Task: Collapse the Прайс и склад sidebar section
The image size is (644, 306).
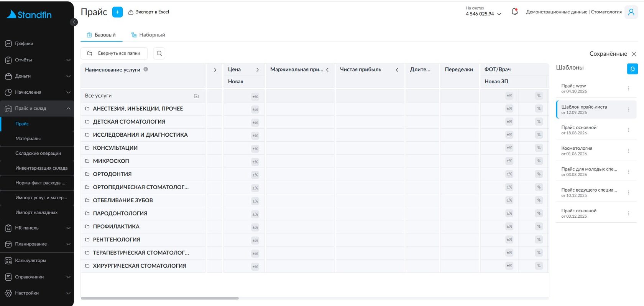Action: coord(37,108)
